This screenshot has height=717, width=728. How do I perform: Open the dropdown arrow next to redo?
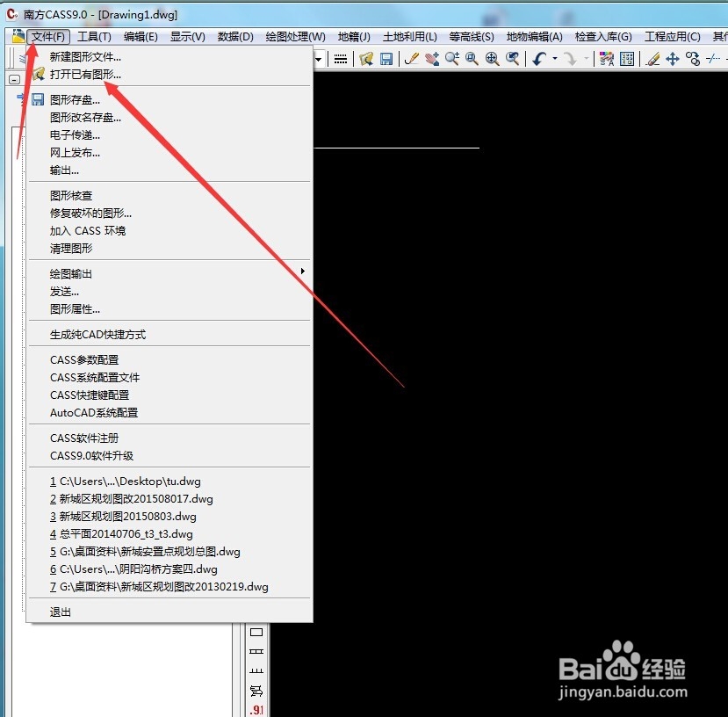pyautogui.click(x=586, y=59)
